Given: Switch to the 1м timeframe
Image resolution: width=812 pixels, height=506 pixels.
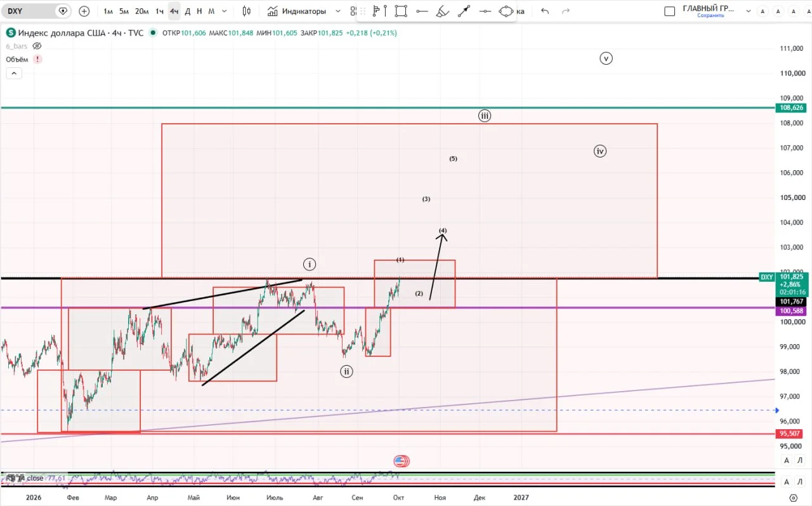Looking at the screenshot, I should pyautogui.click(x=108, y=11).
